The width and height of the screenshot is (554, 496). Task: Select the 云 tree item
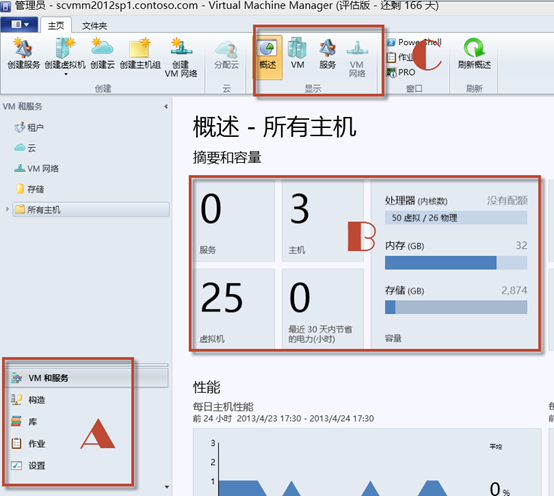[25, 148]
